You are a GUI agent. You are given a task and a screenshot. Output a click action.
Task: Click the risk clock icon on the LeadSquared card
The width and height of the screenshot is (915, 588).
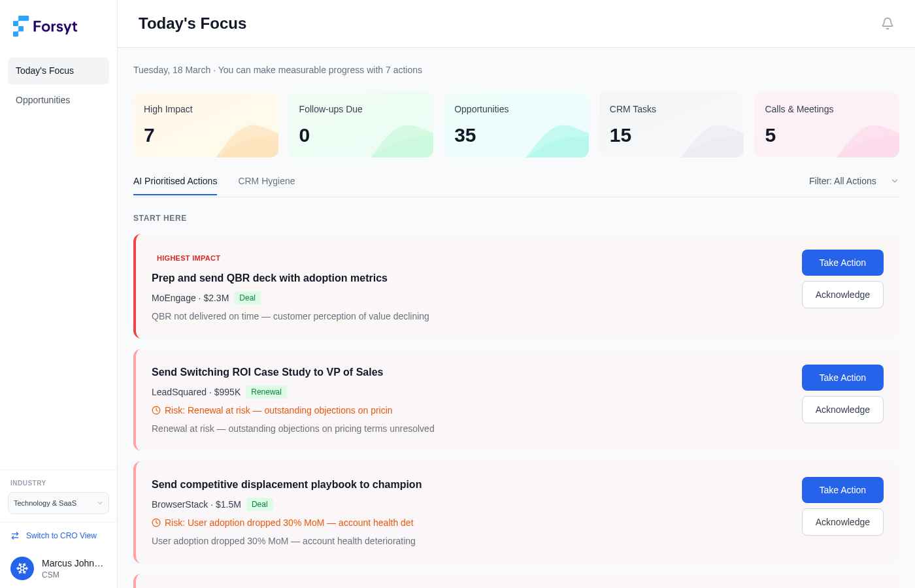coord(156,410)
